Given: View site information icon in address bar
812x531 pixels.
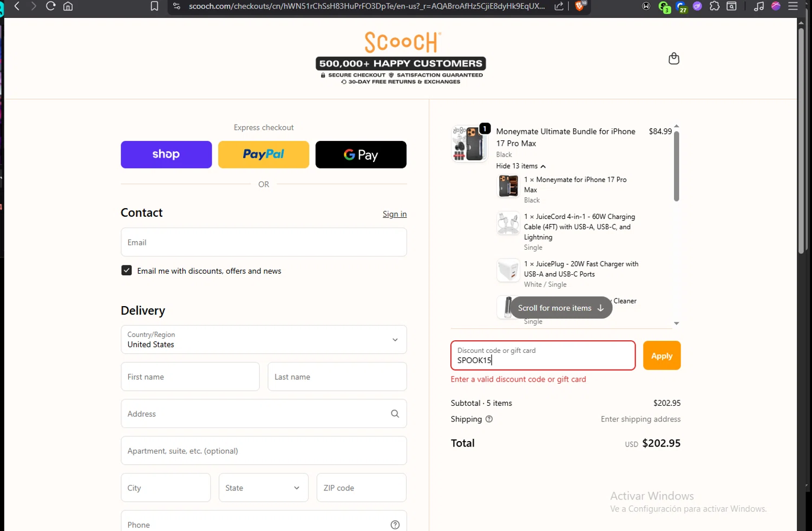Looking at the screenshot, I should coord(176,6).
